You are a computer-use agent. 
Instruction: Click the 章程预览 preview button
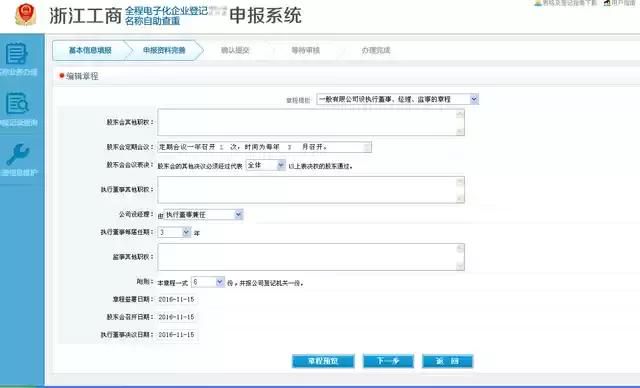pyautogui.click(x=323, y=361)
